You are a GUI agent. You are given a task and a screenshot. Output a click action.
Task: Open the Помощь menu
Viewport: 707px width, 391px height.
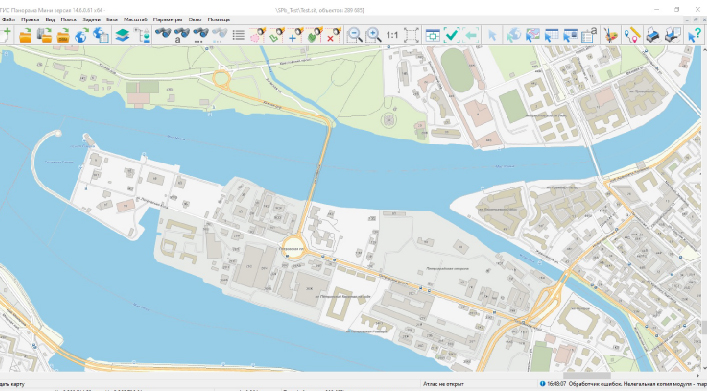pyautogui.click(x=219, y=19)
